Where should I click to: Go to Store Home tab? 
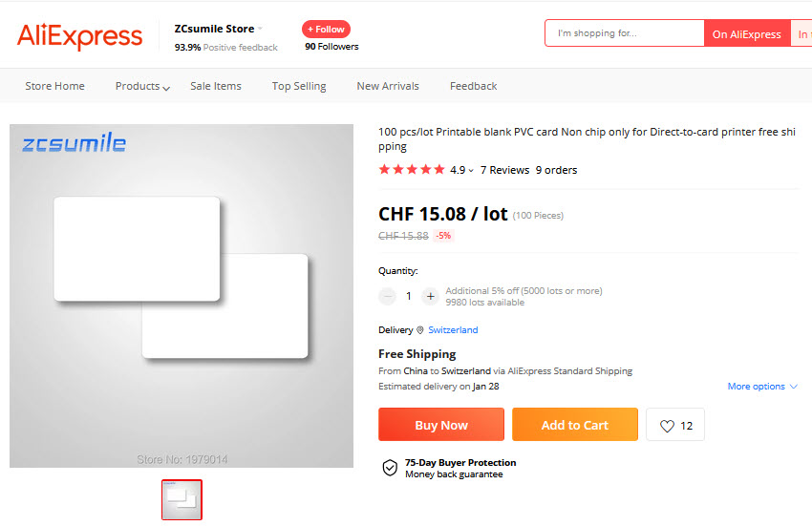coord(54,86)
